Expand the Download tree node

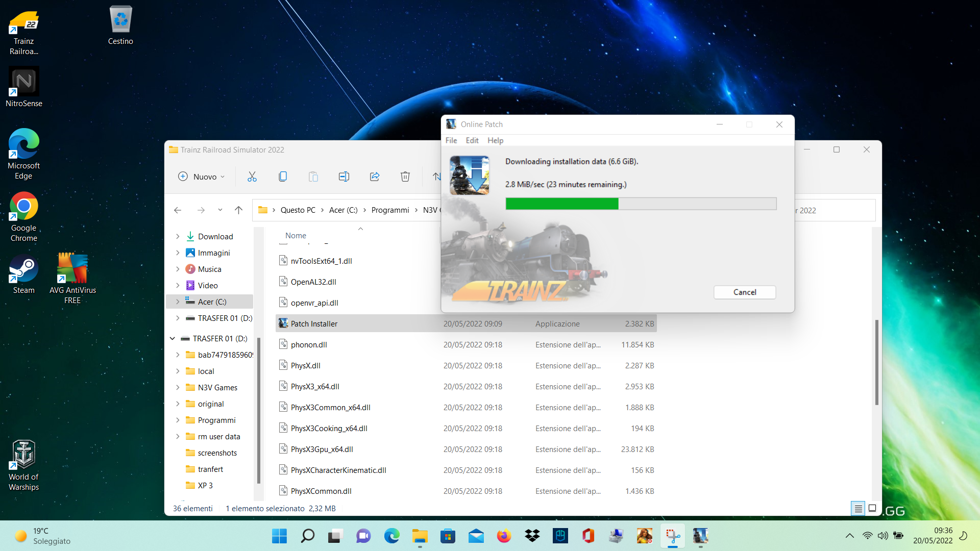click(x=178, y=237)
